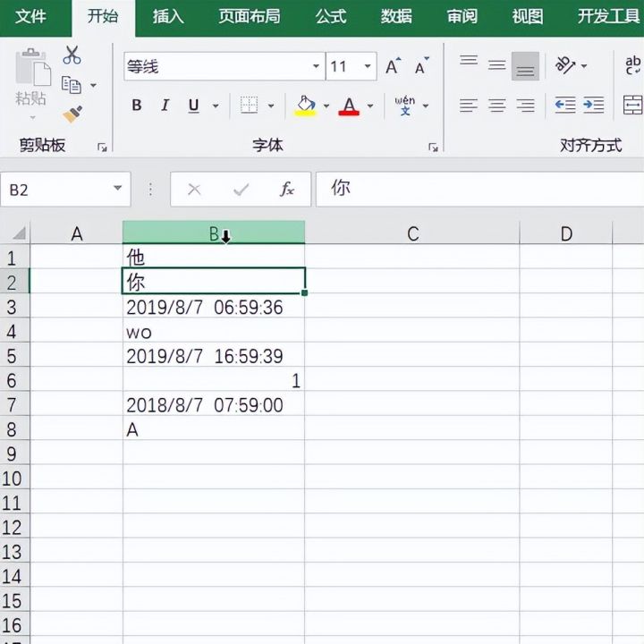The height and width of the screenshot is (644, 644).
Task: Click the Select All corner triangle
Action: pos(19,233)
